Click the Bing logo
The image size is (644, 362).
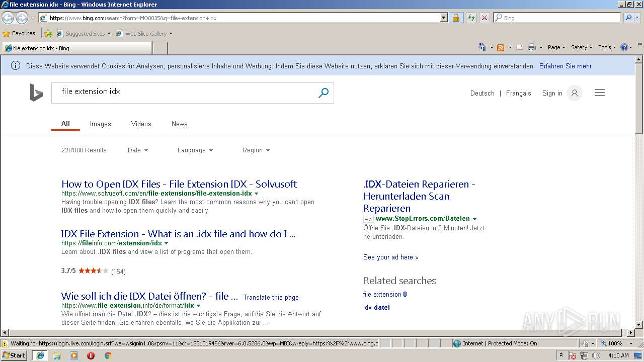point(36,93)
